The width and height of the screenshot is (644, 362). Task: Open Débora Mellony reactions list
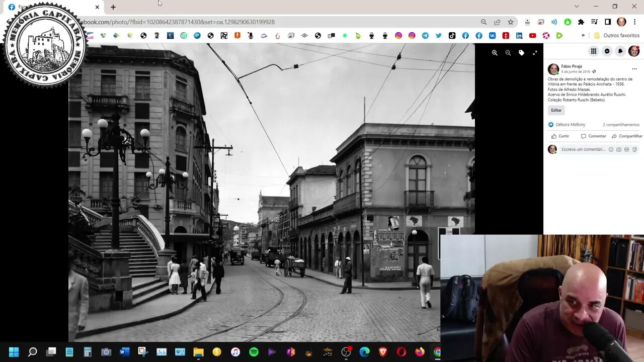[x=570, y=125]
